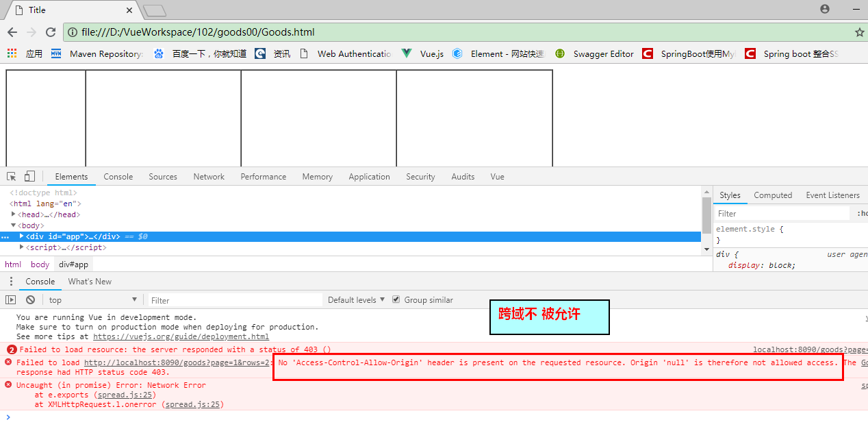Open the Security tab

coord(420,176)
